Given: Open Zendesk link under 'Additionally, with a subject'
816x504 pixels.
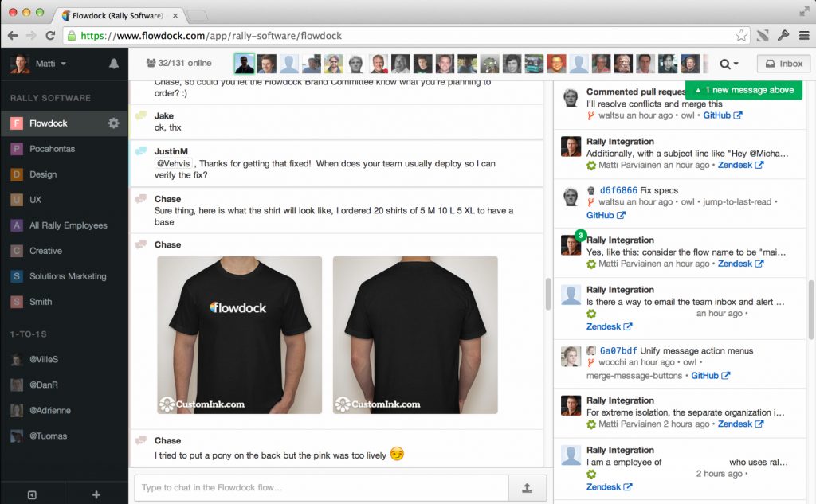Looking at the screenshot, I should 740,165.
